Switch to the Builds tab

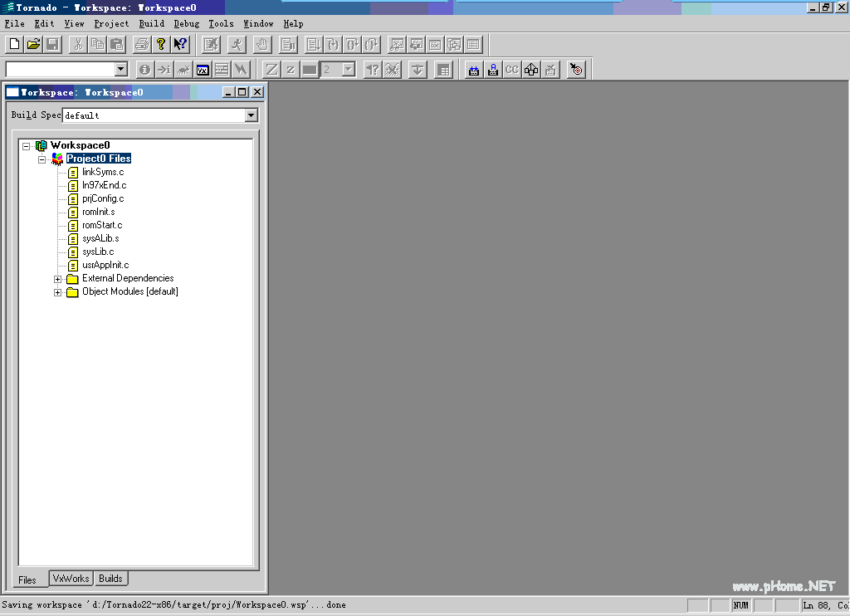click(110, 578)
